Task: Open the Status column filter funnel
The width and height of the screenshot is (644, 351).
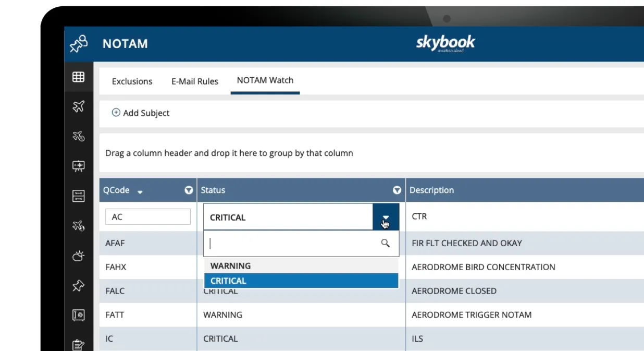Action: point(397,190)
